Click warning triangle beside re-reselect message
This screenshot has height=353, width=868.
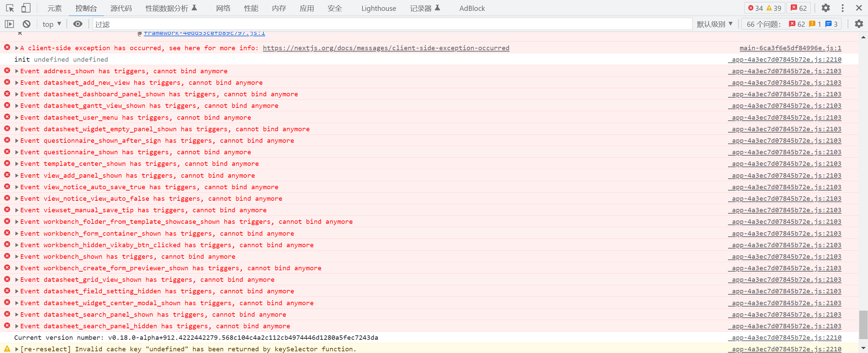click(7, 349)
